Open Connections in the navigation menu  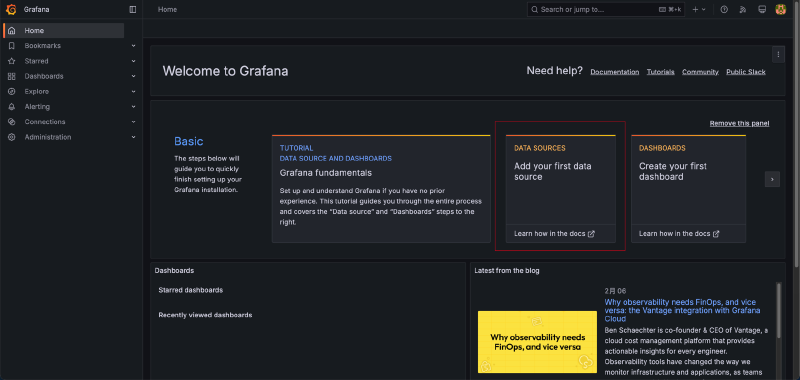(45, 122)
